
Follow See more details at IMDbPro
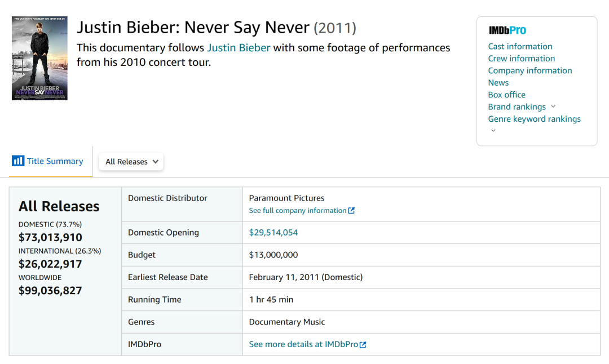click(x=303, y=344)
